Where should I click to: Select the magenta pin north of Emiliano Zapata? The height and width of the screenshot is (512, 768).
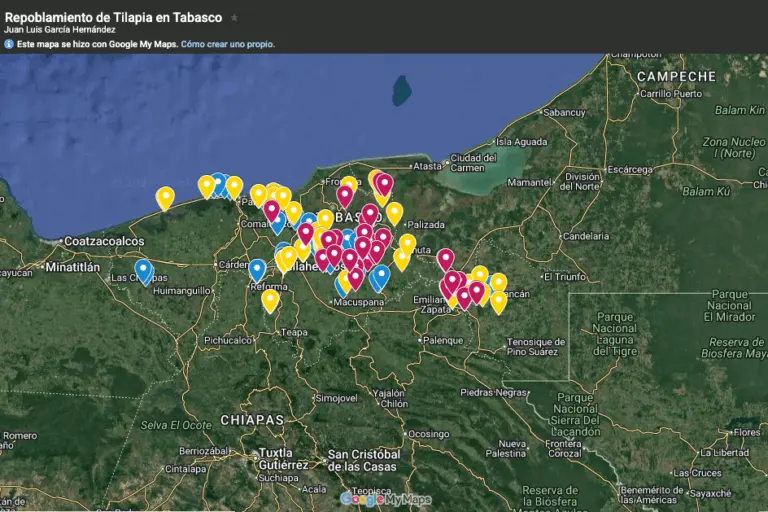click(445, 259)
